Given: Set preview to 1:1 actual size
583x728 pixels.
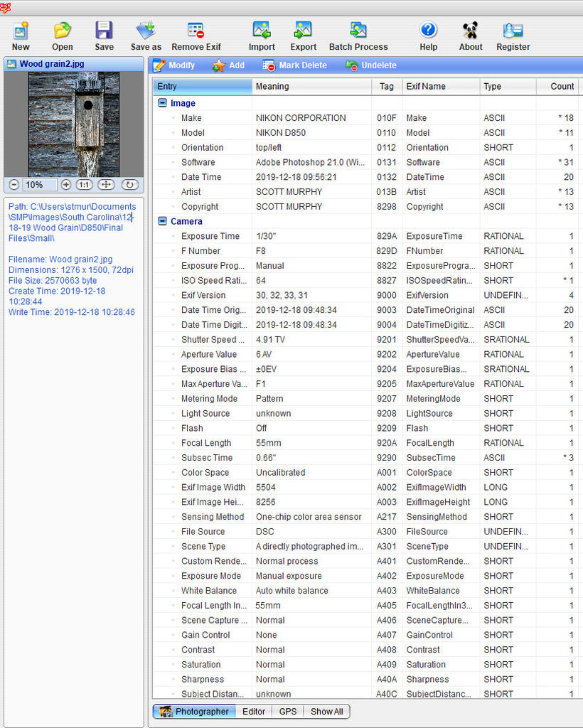Looking at the screenshot, I should point(84,185).
